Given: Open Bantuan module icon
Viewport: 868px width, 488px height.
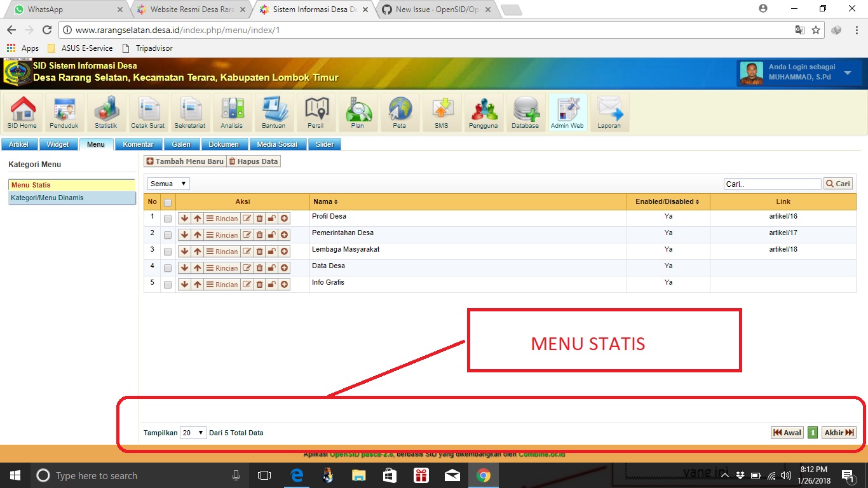Looking at the screenshot, I should (274, 112).
